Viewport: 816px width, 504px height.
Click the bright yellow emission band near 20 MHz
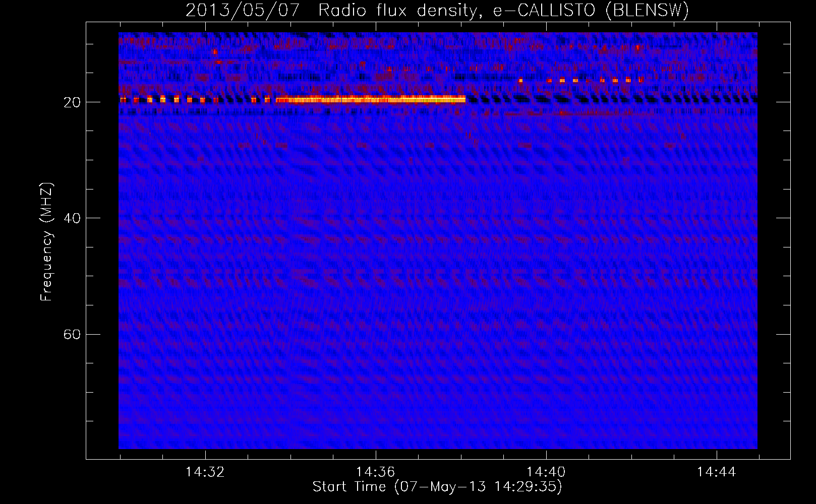point(371,99)
